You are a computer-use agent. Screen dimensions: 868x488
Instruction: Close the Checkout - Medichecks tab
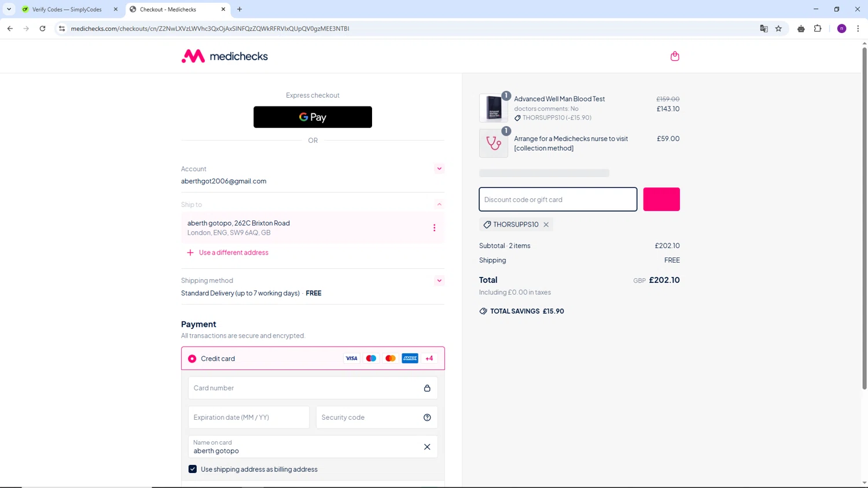(223, 9)
